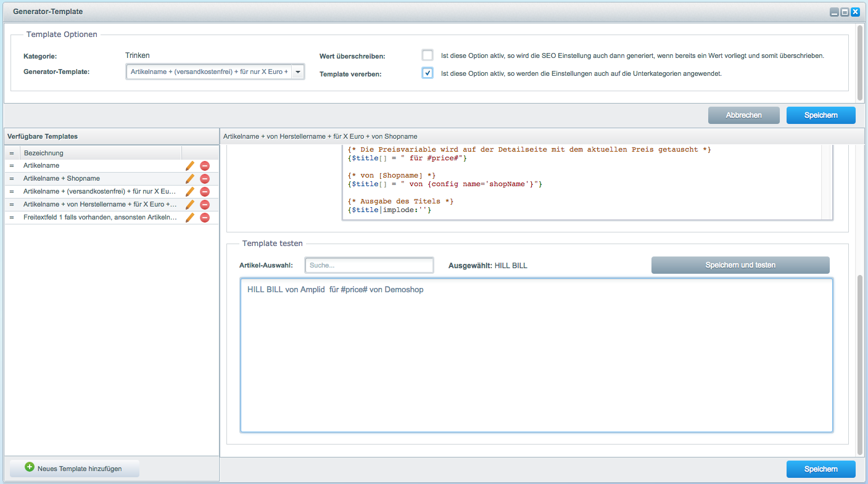Image resolution: width=868 pixels, height=484 pixels.
Task: Open the Generator-Template dropdown arrow
Action: coord(297,72)
